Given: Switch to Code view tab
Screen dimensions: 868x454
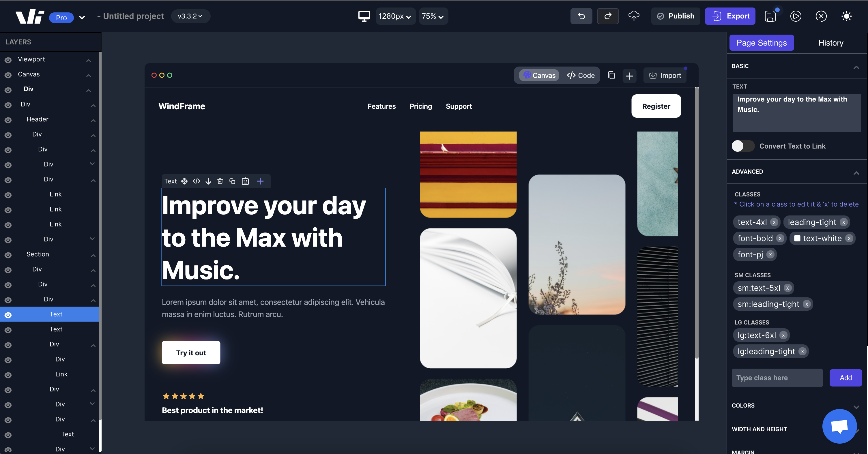Looking at the screenshot, I should [x=581, y=76].
